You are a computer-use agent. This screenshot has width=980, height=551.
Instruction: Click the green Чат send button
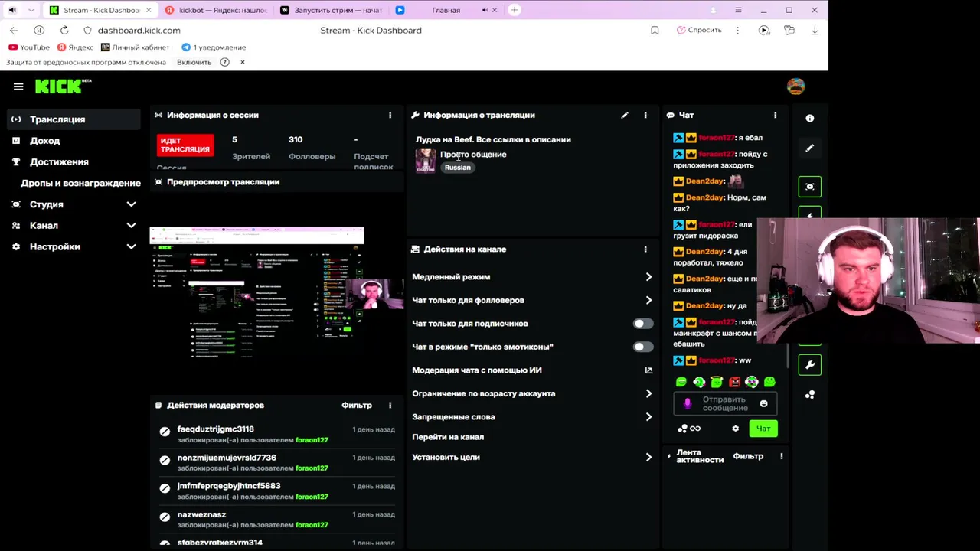click(763, 429)
